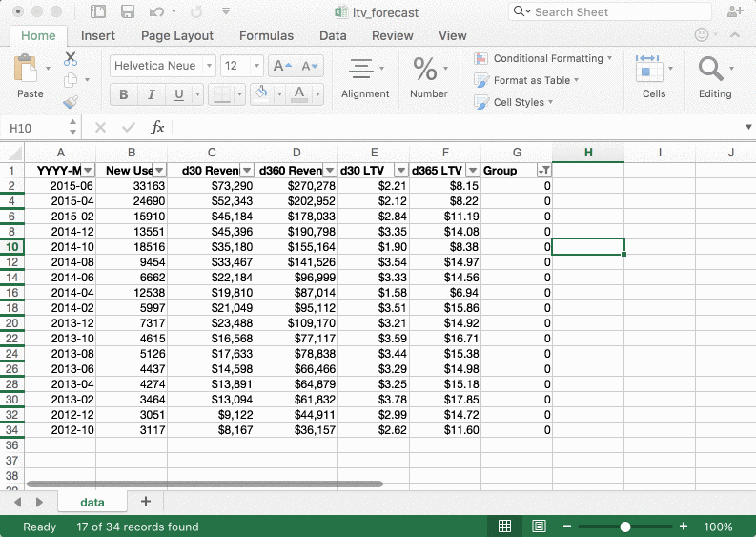
Task: Increase font size with A up icon
Action: pyautogui.click(x=282, y=66)
